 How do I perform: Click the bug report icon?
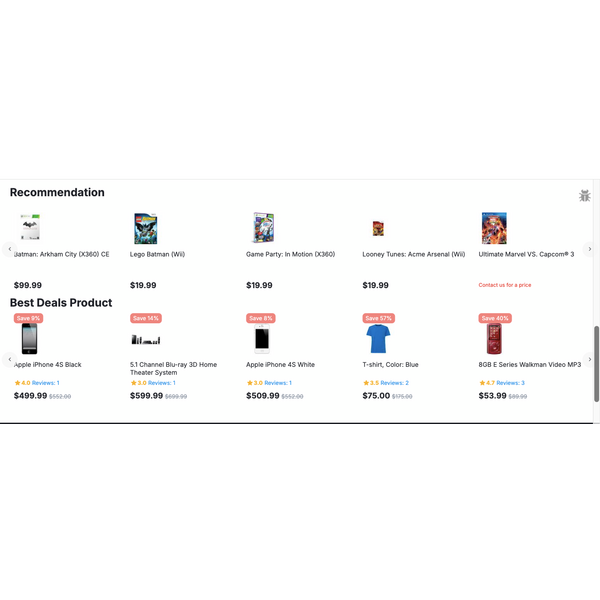coord(585,196)
